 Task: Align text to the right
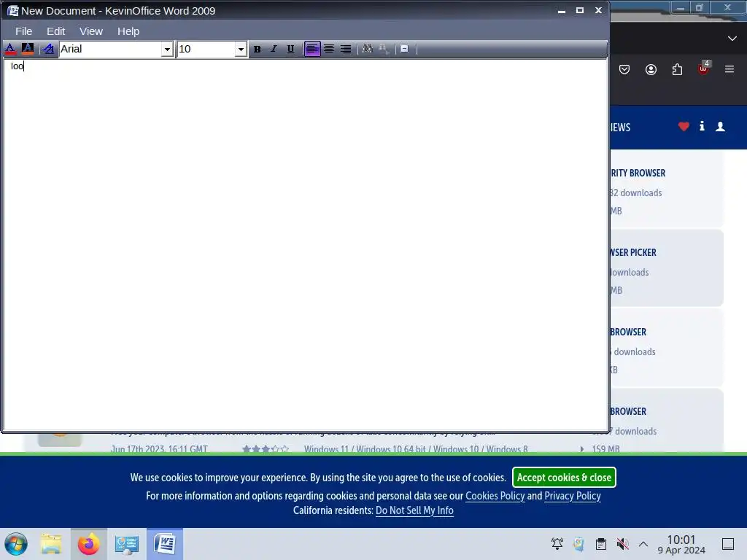(x=346, y=49)
